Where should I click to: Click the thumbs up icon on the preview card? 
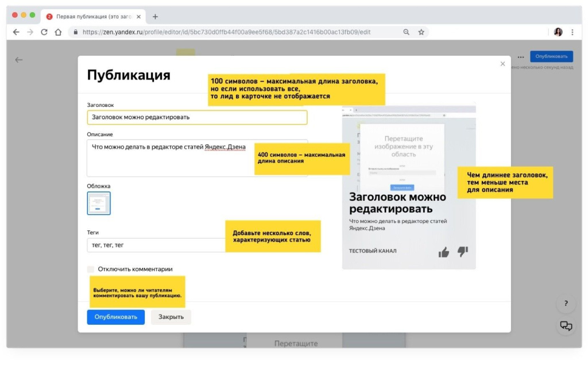pyautogui.click(x=444, y=252)
